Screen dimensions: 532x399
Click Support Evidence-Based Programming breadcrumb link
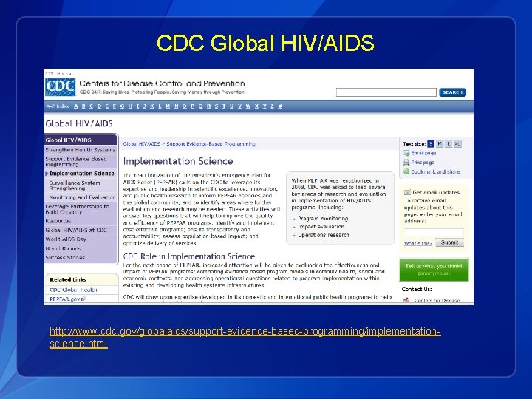coord(211,144)
